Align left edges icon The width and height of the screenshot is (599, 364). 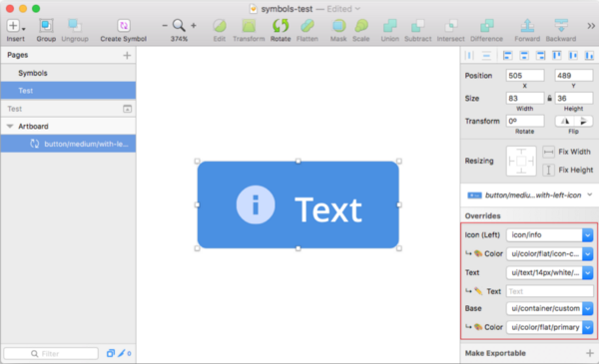[507, 56]
